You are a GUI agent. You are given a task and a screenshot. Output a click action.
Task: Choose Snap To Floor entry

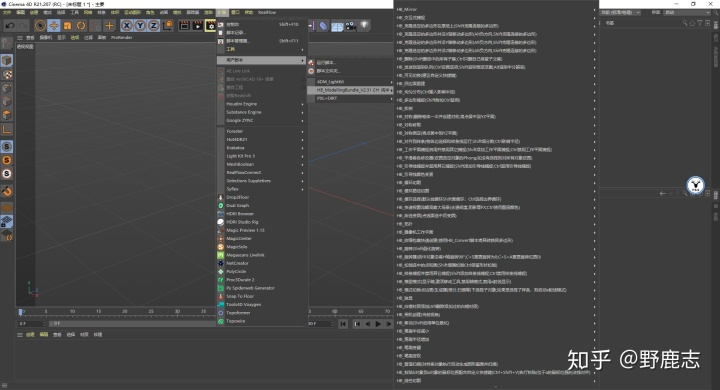click(x=240, y=297)
